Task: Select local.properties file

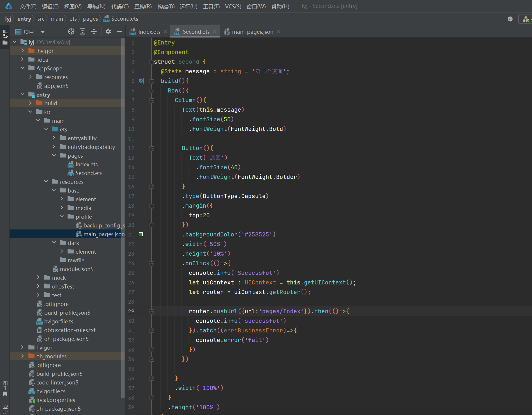Action: click(x=56, y=400)
